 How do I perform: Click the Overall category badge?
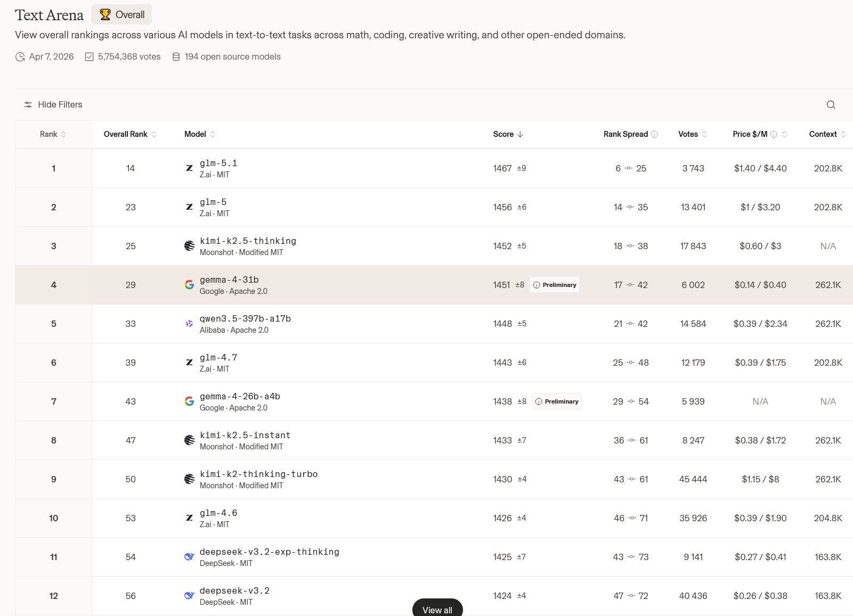click(121, 15)
